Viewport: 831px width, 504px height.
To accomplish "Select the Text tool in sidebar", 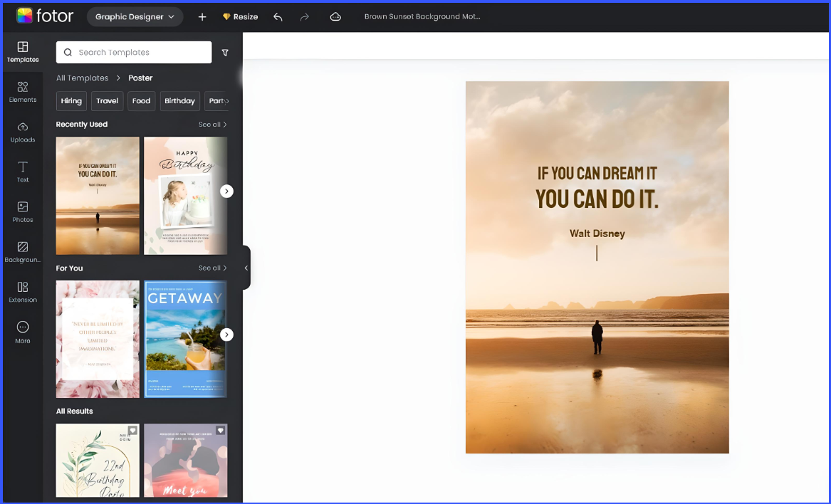I will (23, 172).
